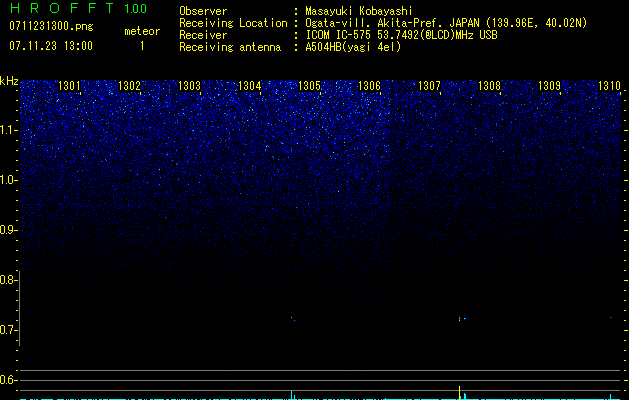Click the 1302 time marker

click(130, 86)
